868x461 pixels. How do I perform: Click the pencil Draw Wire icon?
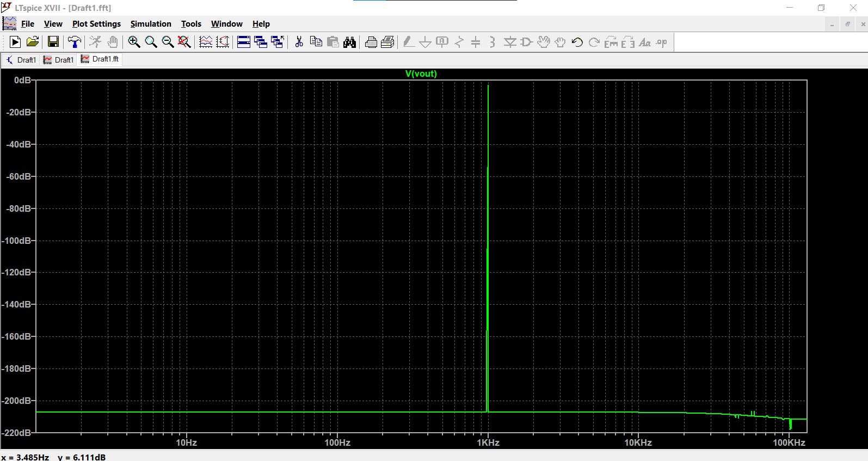tap(409, 42)
